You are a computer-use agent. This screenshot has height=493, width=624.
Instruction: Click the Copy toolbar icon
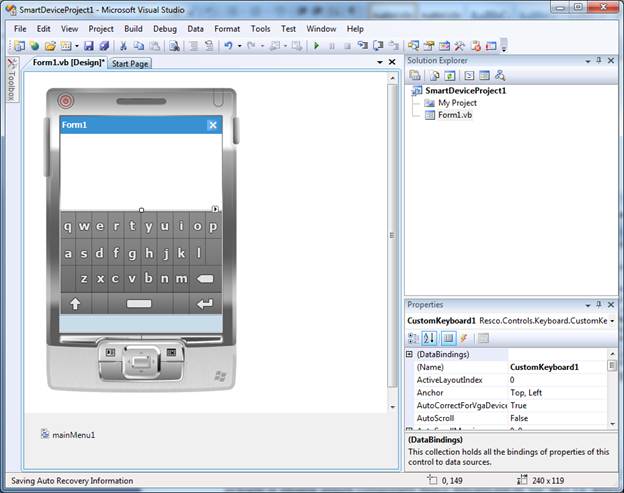[x=138, y=46]
